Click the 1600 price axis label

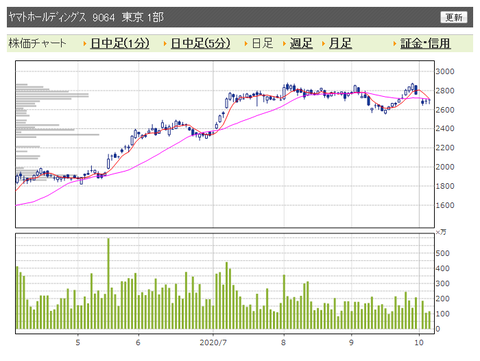pyautogui.click(x=445, y=205)
